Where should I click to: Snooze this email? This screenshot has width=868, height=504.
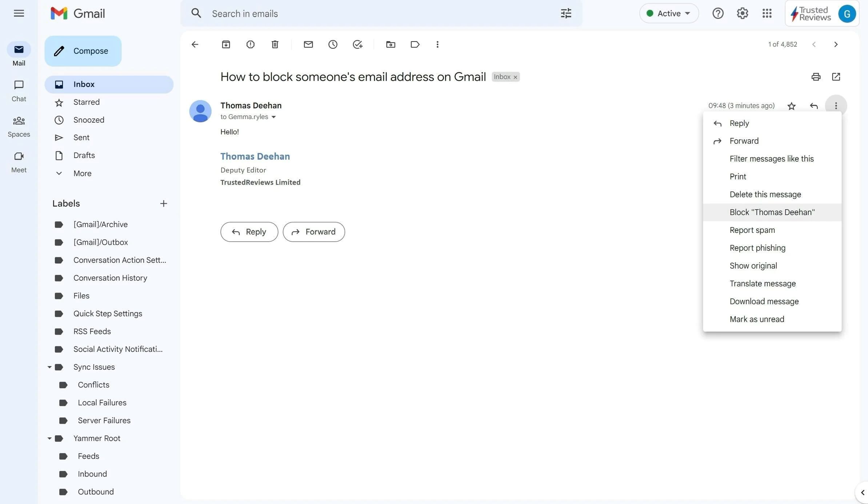[333, 44]
